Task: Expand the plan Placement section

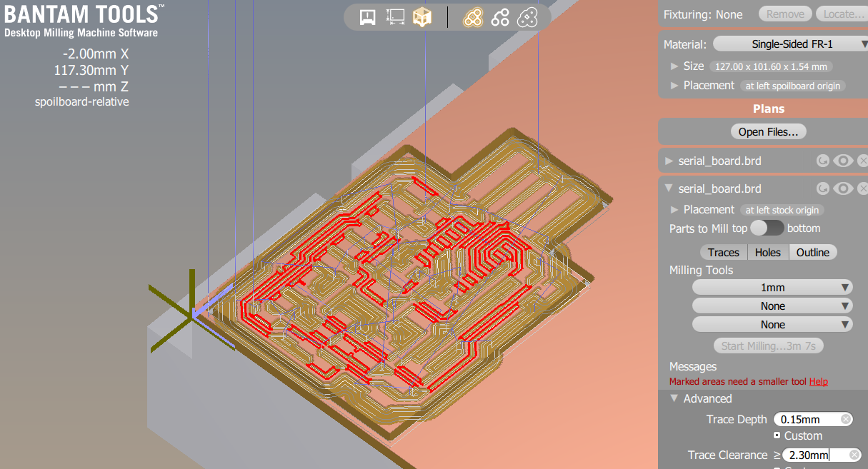Action: [x=674, y=210]
